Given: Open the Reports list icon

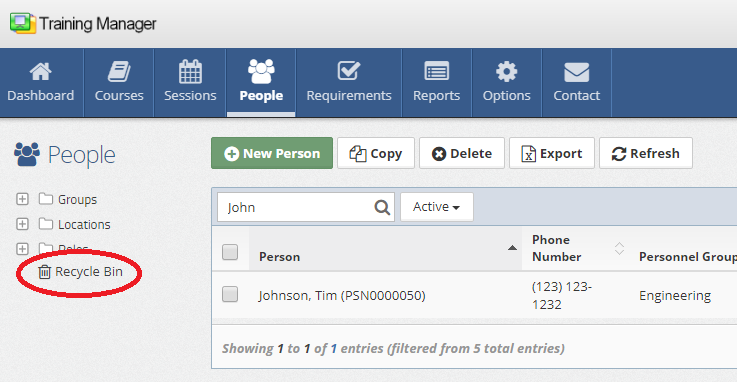Looking at the screenshot, I should [437, 72].
